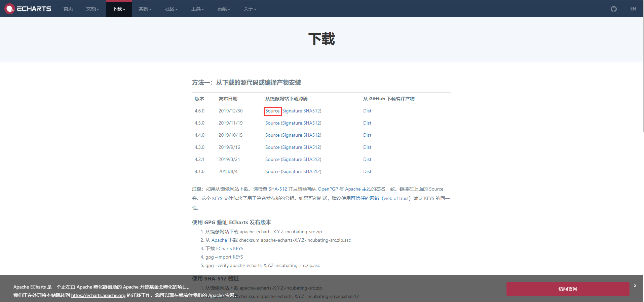644x302 pixels.
Task: Download Source for version 4.4.0
Action: (272, 135)
